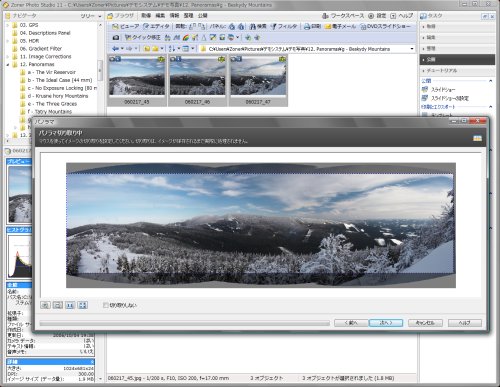The height and width of the screenshot is (387, 500).
Task: Click the fit-to-window zoom icon in dialog
Action: point(83,305)
